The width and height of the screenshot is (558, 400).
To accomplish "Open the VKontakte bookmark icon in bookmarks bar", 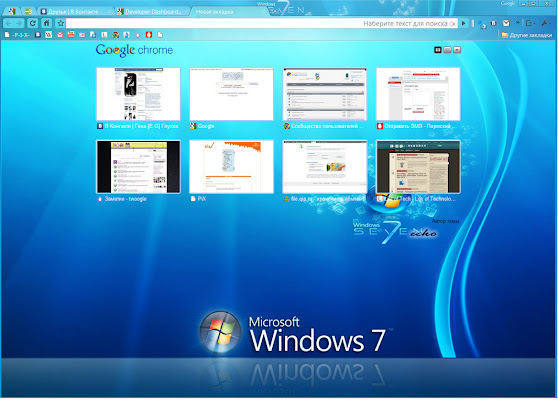I will pos(38,35).
